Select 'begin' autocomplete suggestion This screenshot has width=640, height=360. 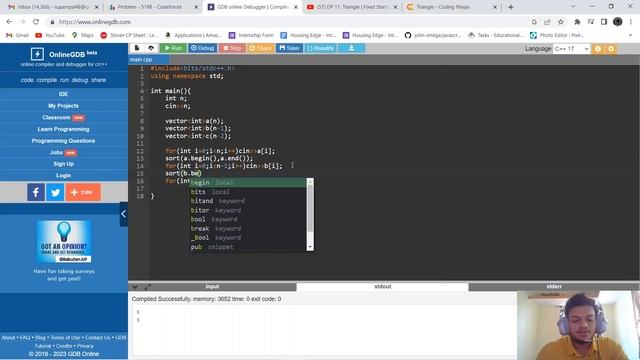point(248,182)
